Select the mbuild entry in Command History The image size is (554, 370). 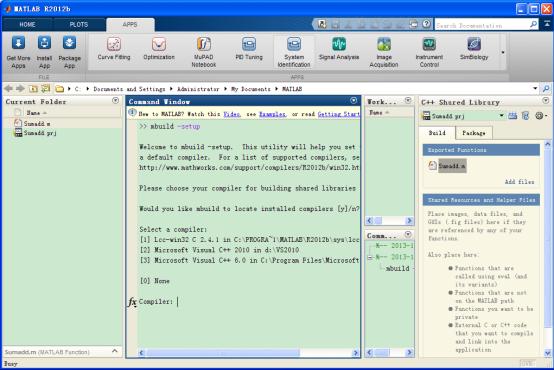coord(397,269)
